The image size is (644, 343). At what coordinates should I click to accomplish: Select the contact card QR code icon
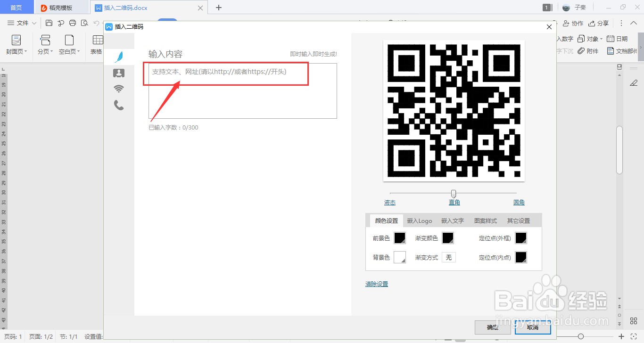[119, 73]
